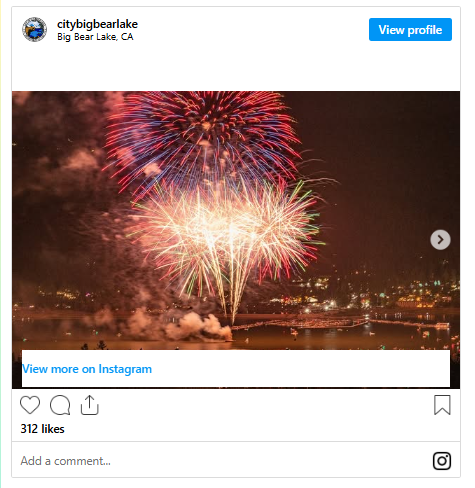Open the citybigbearlake username link

pyautogui.click(x=97, y=24)
